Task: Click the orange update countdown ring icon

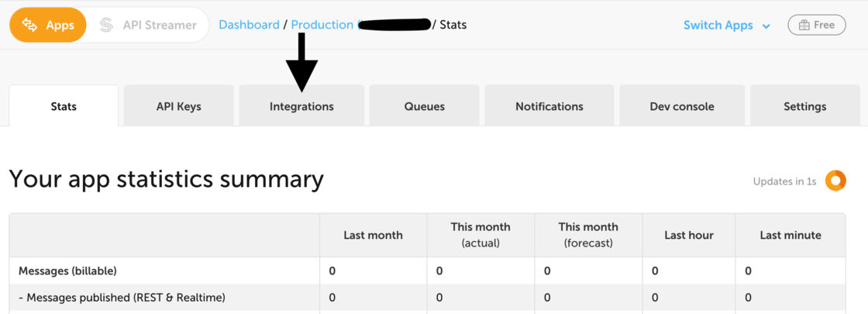Action: coord(835,181)
